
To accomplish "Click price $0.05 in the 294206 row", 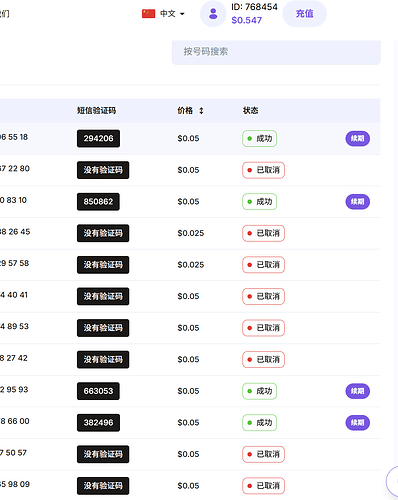I will point(188,138).
